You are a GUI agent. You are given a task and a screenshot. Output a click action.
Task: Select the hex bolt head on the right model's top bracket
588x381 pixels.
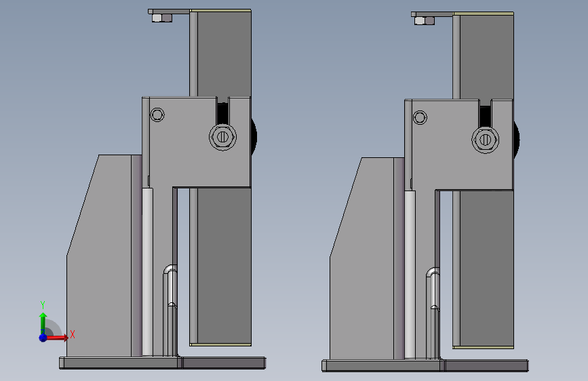[425, 20]
